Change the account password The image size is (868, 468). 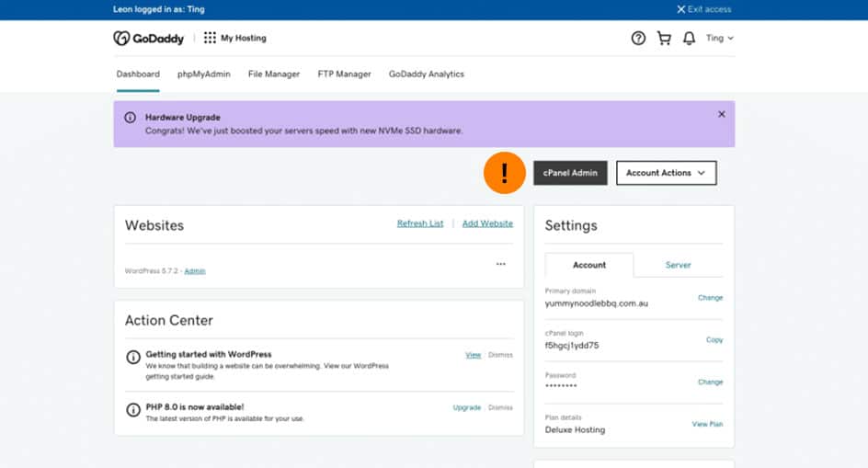coord(710,382)
